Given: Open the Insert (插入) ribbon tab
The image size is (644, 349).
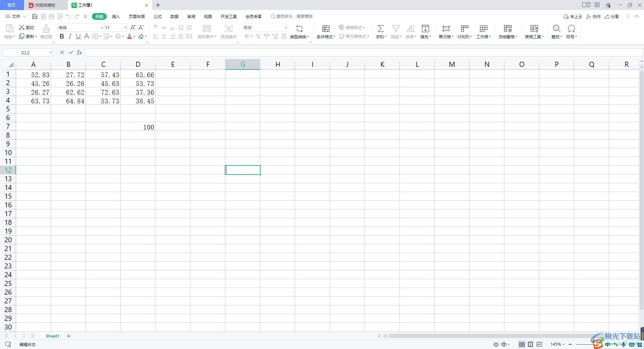Looking at the screenshot, I should [x=116, y=16].
